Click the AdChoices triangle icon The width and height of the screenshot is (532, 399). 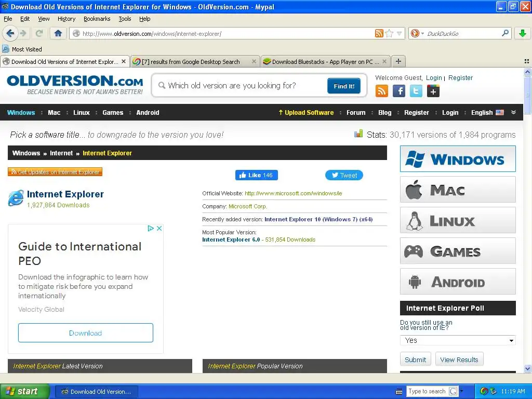click(151, 228)
